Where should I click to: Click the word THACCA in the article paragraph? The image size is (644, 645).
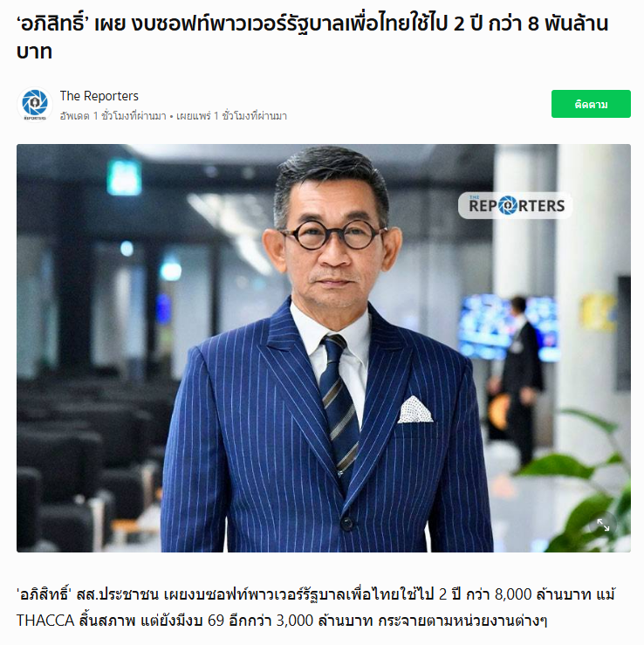(45, 621)
